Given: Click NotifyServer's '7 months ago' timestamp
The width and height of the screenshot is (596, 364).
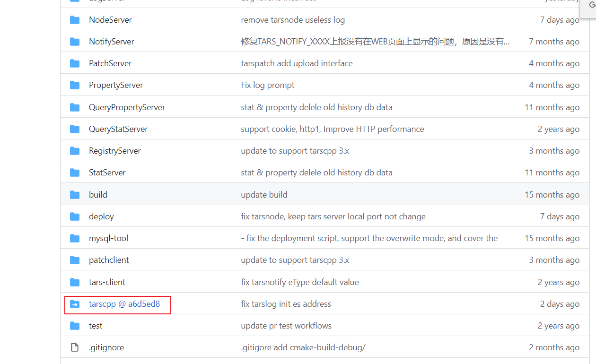Looking at the screenshot, I should (x=554, y=42).
